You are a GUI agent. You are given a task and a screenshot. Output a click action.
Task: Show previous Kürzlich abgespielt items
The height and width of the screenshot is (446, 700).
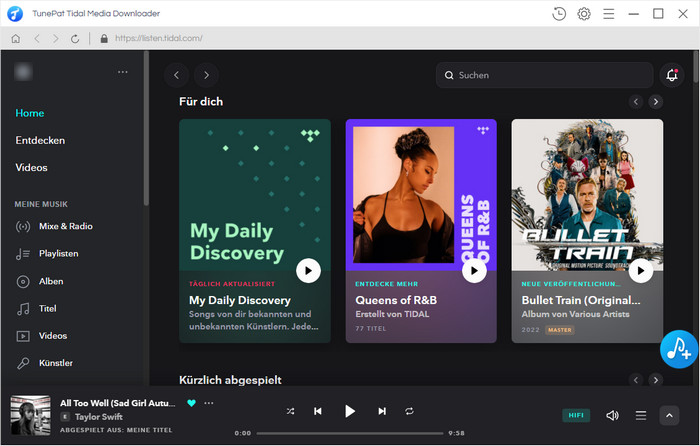[636, 380]
